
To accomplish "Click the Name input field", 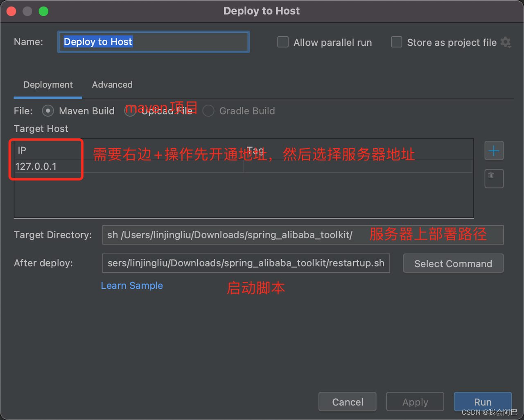I will point(153,42).
